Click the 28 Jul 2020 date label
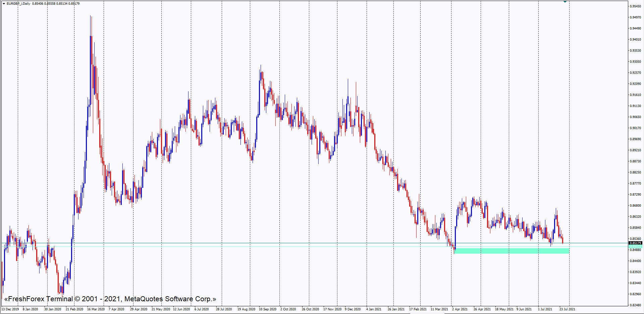Viewport: 644px width, 314px height. point(224,309)
